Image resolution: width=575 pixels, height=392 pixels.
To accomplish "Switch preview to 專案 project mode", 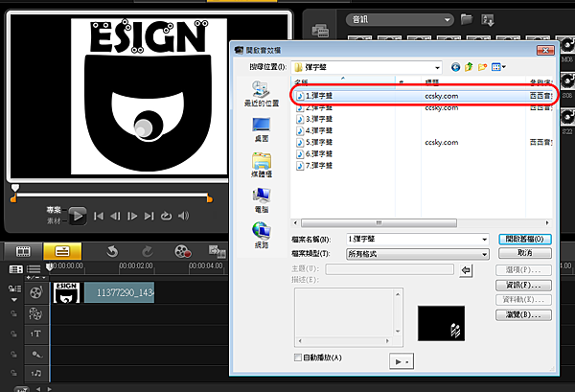I will coord(54,210).
